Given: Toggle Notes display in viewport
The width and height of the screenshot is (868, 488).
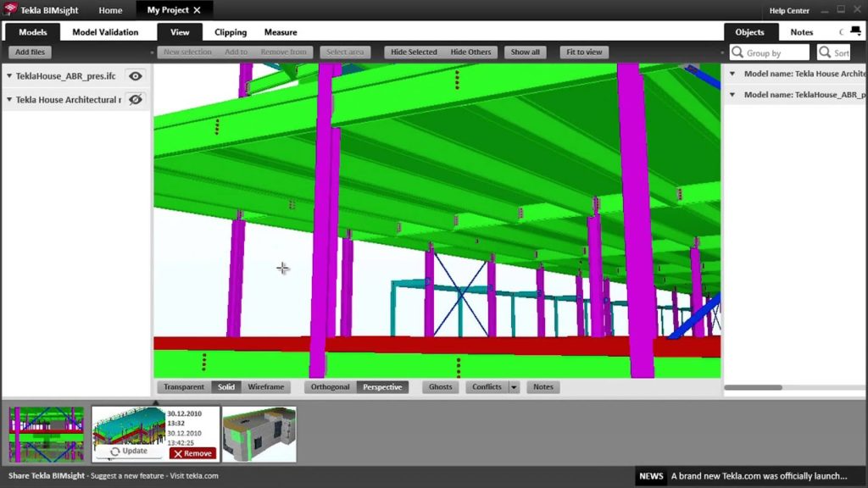Looking at the screenshot, I should click(543, 386).
